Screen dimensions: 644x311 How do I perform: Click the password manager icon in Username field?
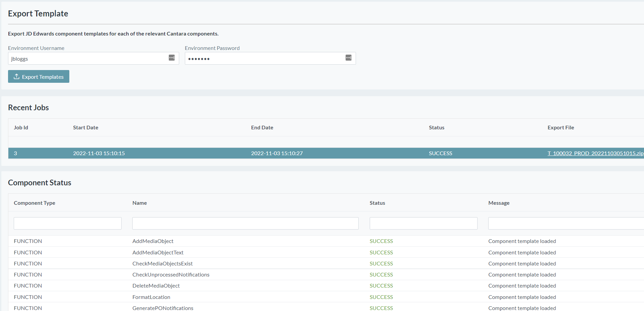pyautogui.click(x=171, y=58)
